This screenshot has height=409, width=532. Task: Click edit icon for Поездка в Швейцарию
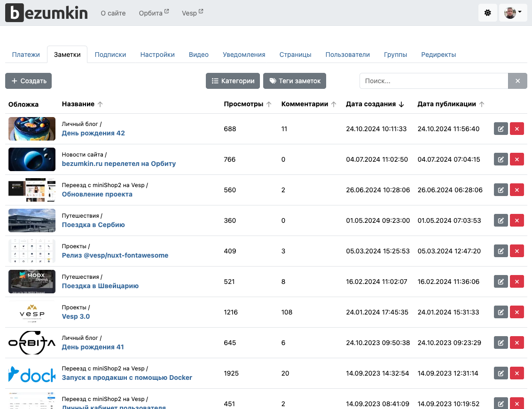pyautogui.click(x=501, y=282)
